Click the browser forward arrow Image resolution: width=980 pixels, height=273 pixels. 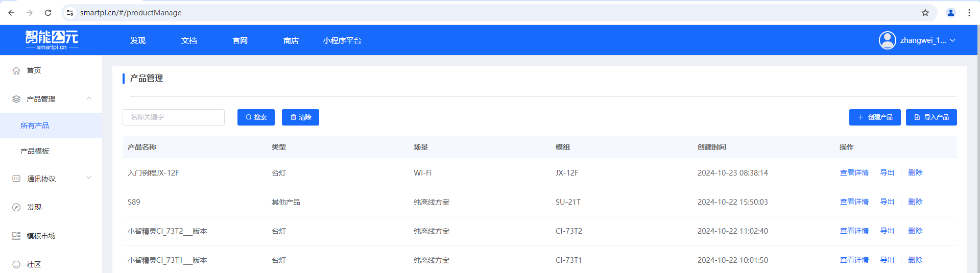click(x=30, y=13)
